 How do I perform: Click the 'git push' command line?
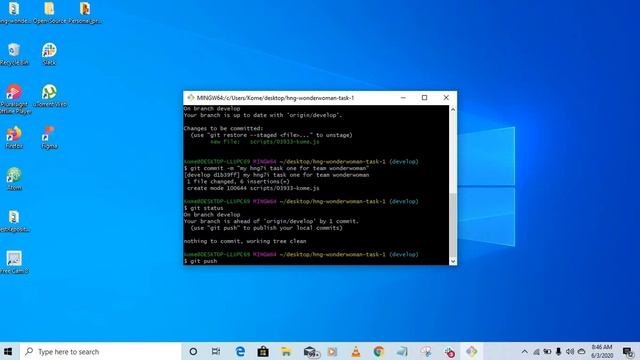click(x=200, y=261)
